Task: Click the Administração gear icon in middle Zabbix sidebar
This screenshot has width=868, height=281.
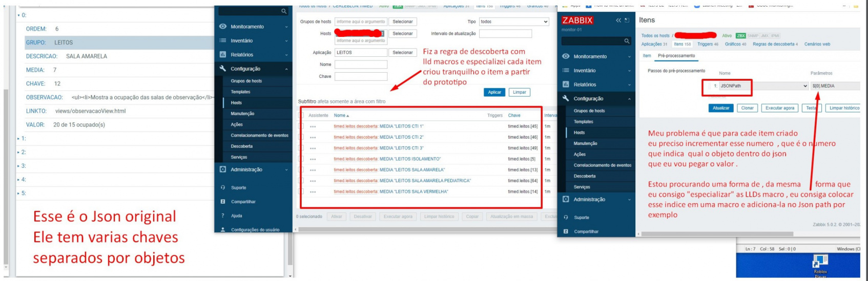Action: [x=223, y=169]
